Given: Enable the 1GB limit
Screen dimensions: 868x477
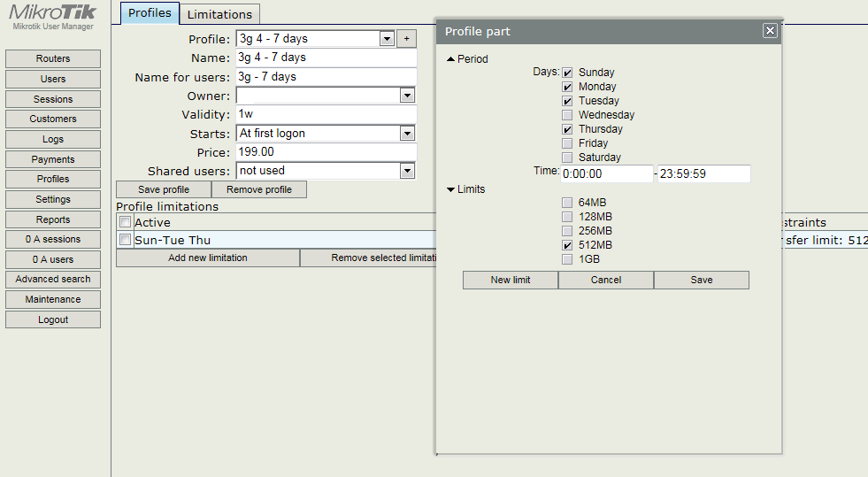Looking at the screenshot, I should pos(567,259).
